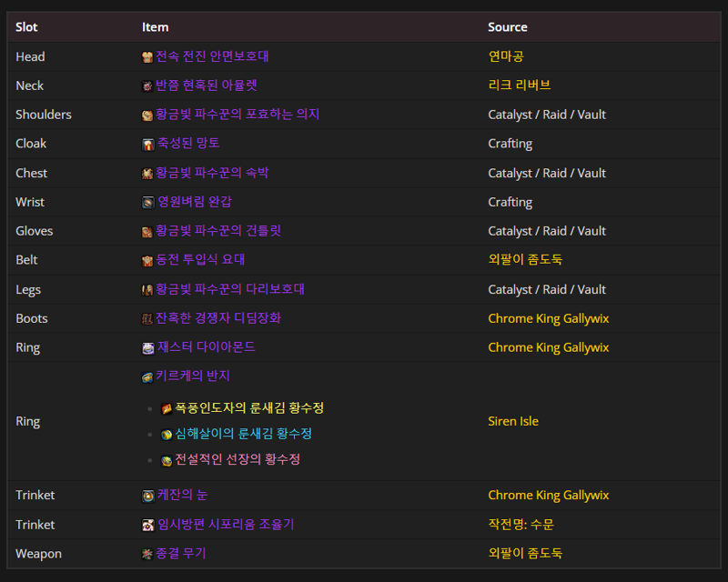Click the Slot column header
Viewport: 728px width, 582px height.
[x=26, y=27]
